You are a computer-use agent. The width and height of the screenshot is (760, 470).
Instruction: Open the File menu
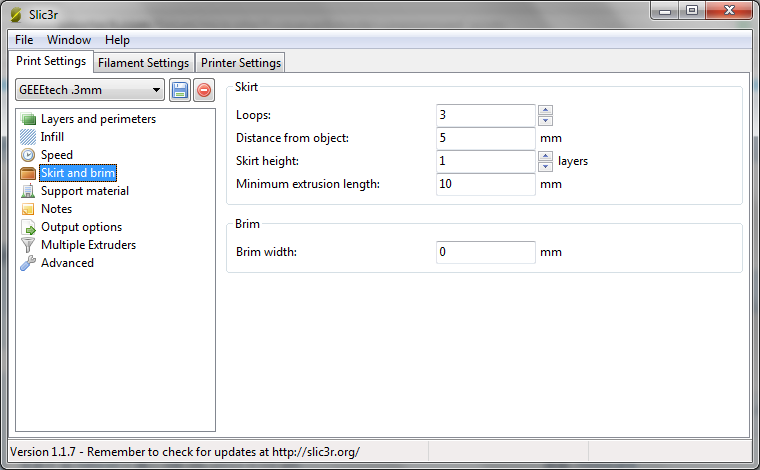(24, 40)
